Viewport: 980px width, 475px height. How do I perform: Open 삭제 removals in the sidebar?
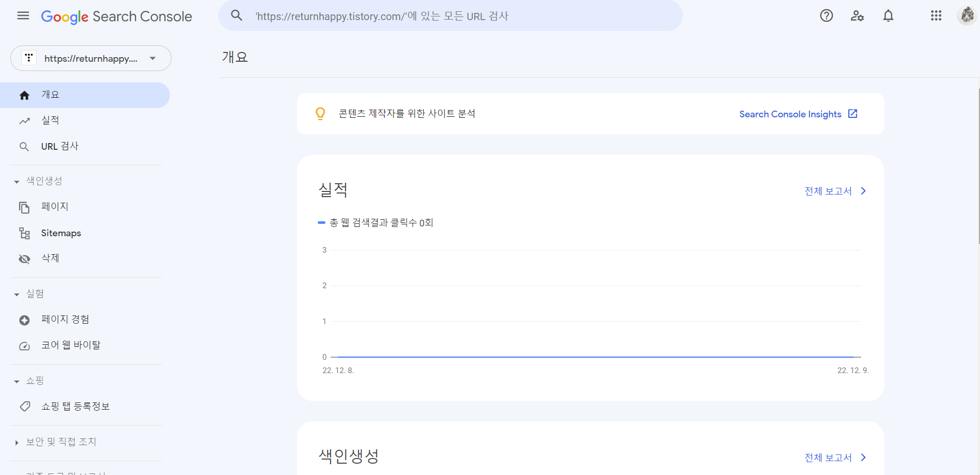pyautogui.click(x=85, y=259)
